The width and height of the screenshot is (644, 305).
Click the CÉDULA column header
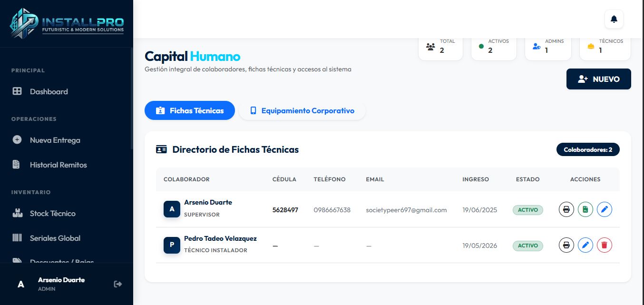pos(284,179)
